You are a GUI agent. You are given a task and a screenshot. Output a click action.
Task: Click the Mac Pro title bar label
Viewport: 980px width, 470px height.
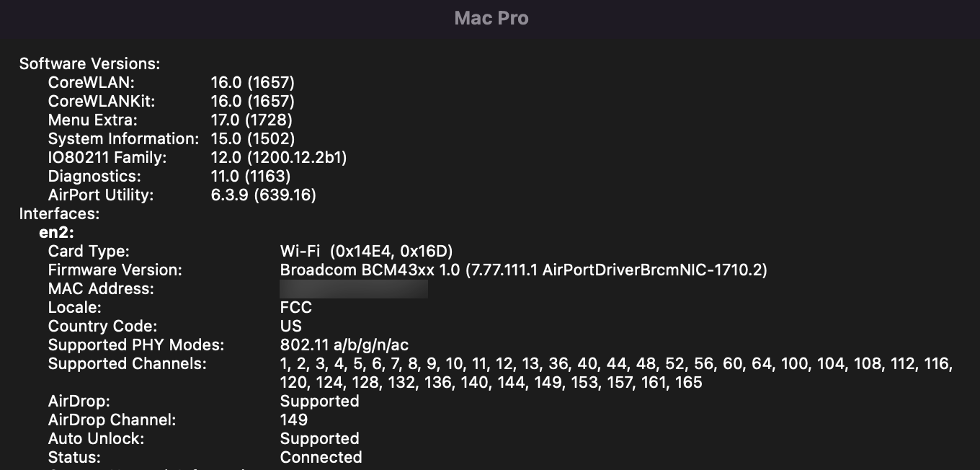[491, 18]
